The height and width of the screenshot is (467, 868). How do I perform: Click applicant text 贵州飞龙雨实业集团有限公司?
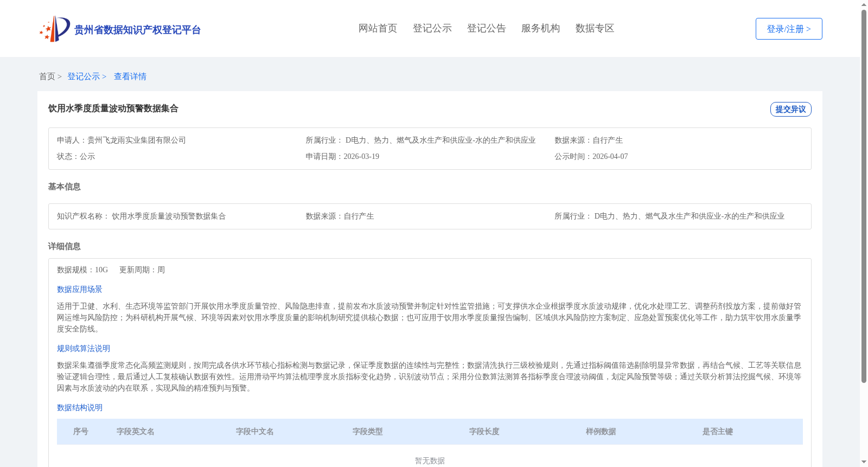(x=137, y=140)
